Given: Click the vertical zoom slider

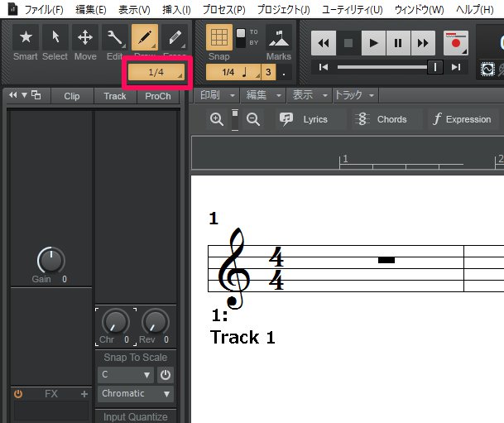Looking at the screenshot, I should [x=235, y=119].
